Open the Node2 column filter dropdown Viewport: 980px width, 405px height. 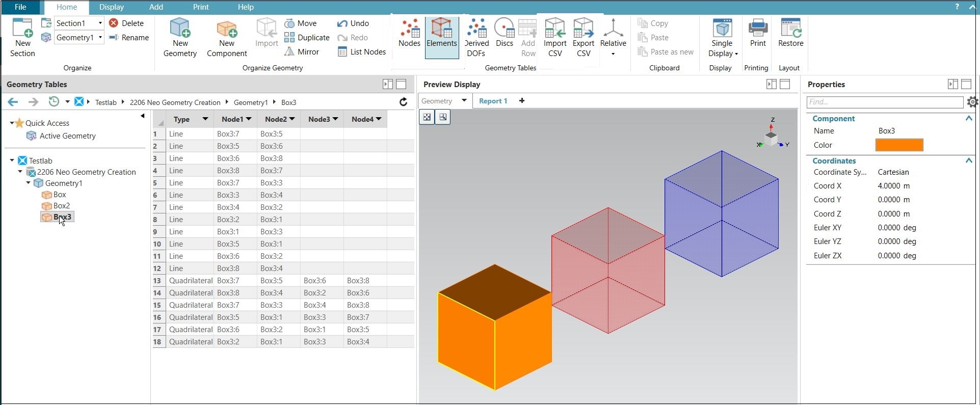click(292, 119)
